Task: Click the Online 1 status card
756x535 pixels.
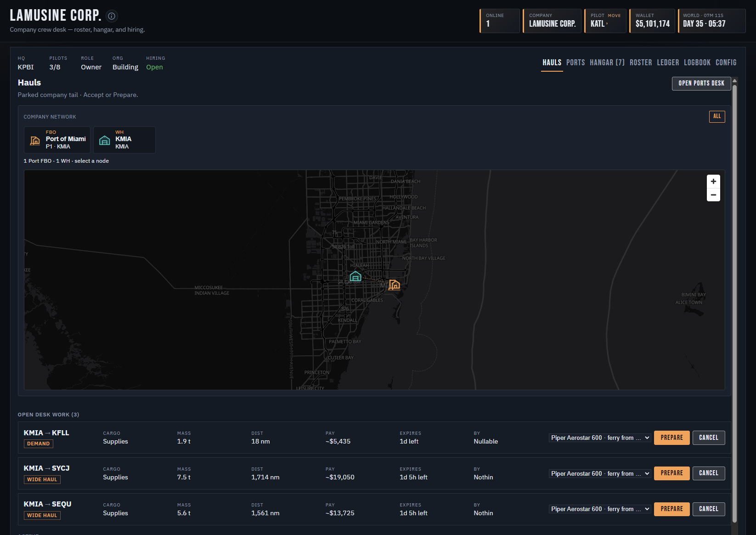Action: 500,21
